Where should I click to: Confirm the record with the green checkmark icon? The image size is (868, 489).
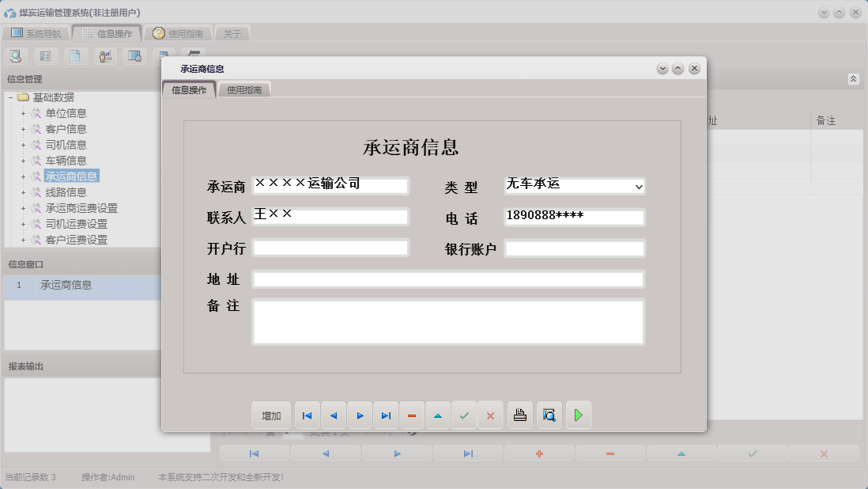[x=464, y=415]
